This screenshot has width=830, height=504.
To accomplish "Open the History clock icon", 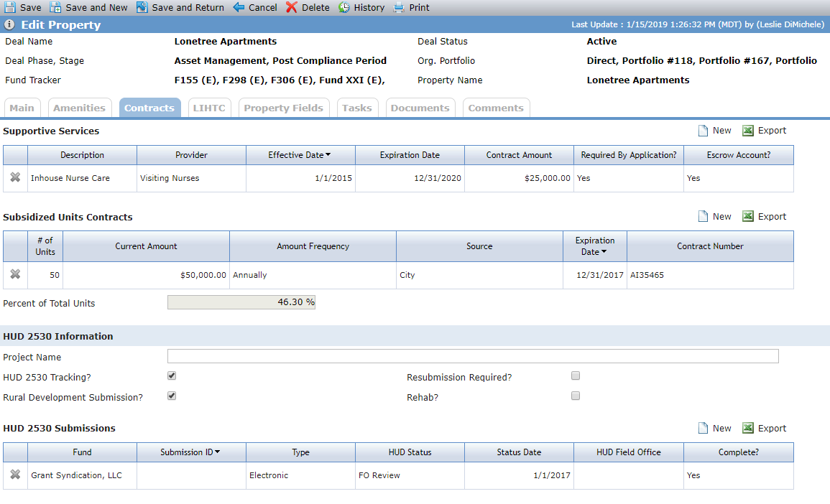I will [344, 7].
